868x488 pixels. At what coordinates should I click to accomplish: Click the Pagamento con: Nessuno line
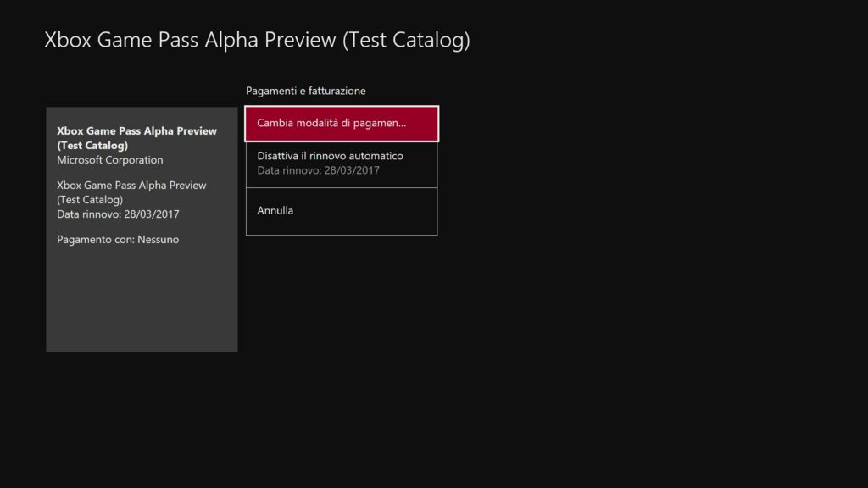coord(118,240)
